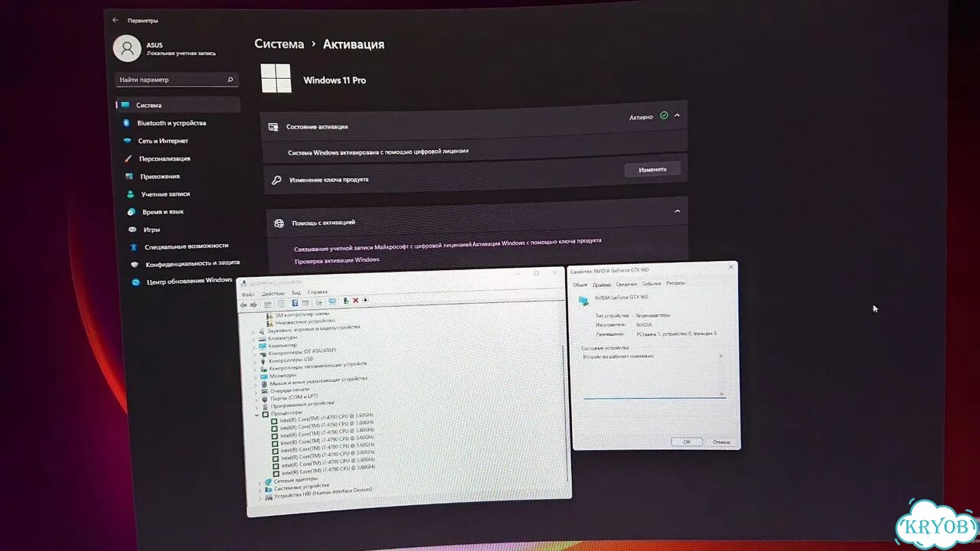The image size is (980, 551).
Task: Switch to the Ресурсы tab in properties
Action: click(675, 283)
